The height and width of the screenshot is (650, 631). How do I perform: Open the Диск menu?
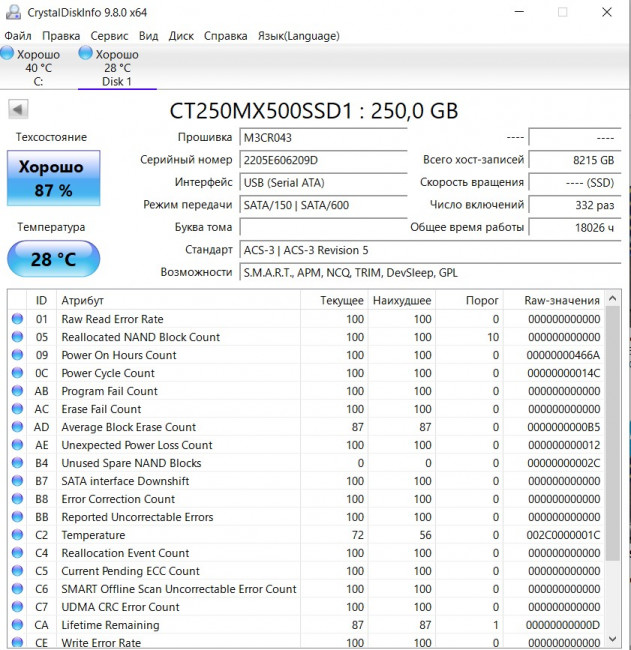click(x=181, y=36)
